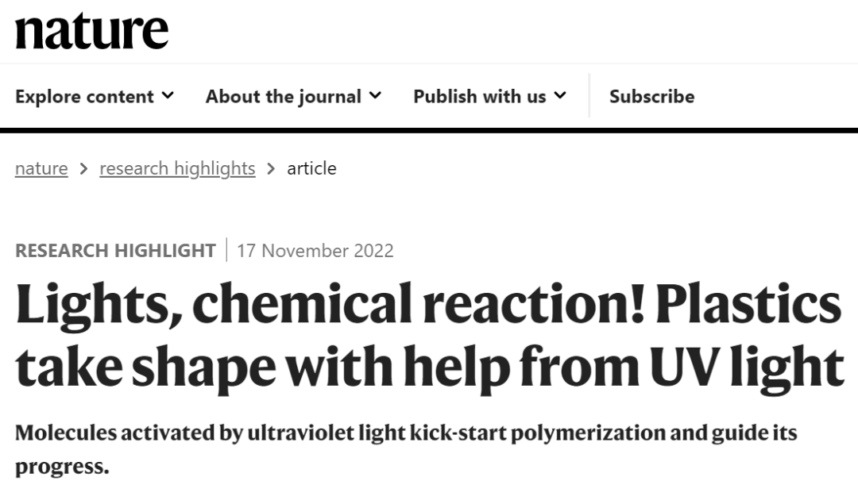Click the arrow after nature breadcrumb
This screenshot has height=504, width=858.
(83, 169)
